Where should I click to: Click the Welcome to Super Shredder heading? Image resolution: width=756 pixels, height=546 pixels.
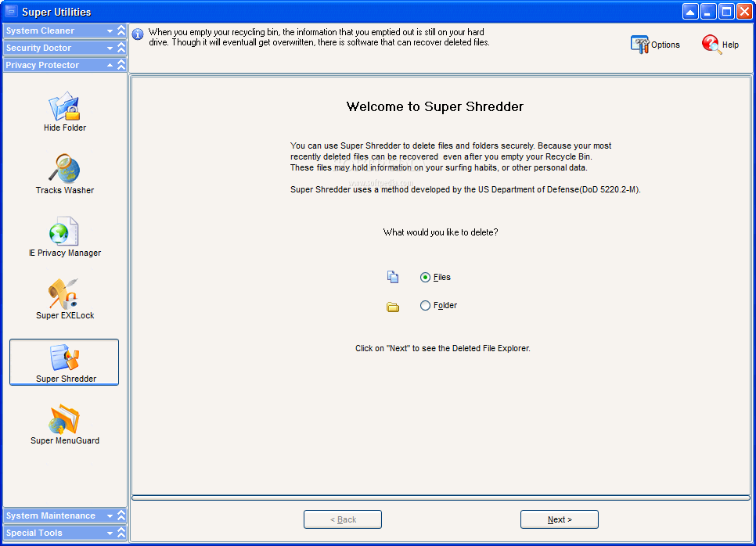click(435, 106)
